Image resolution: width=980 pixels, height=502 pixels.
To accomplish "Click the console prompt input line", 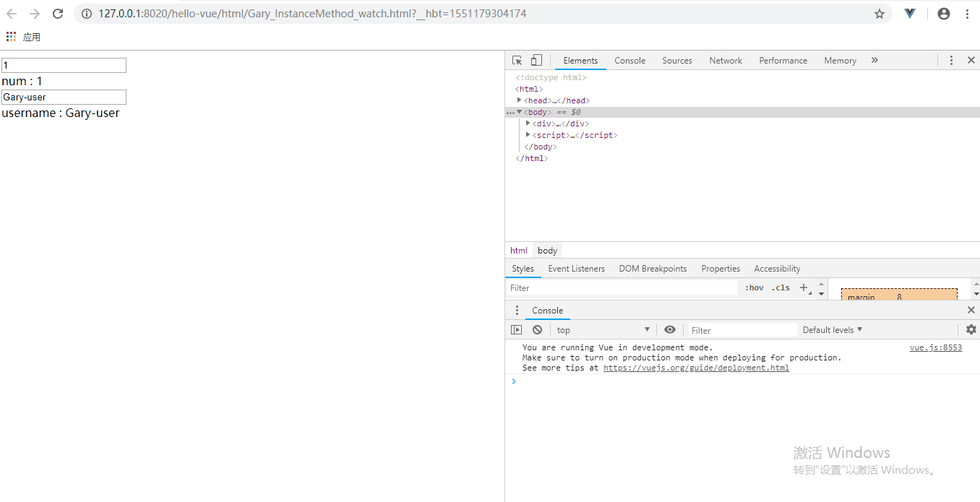I will point(742,381).
